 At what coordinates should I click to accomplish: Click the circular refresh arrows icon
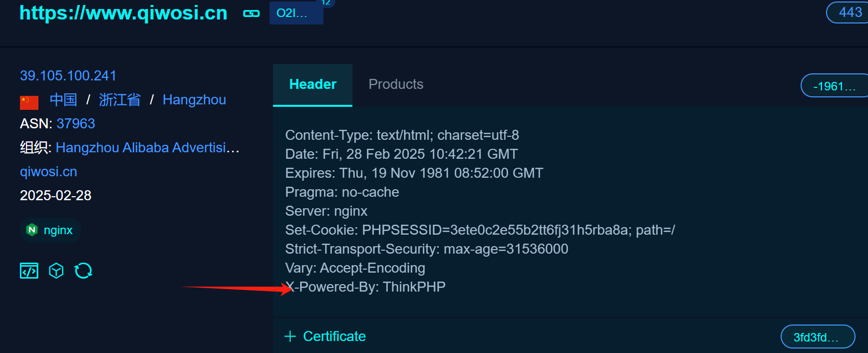(x=83, y=271)
